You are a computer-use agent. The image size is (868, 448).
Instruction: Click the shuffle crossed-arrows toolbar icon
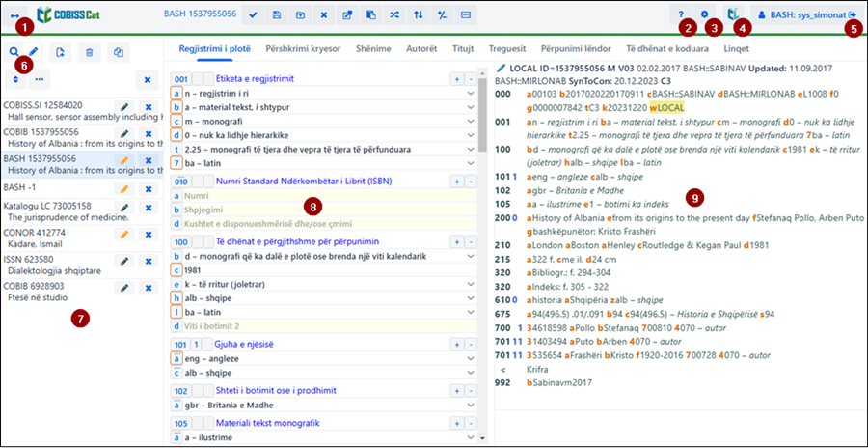tap(394, 15)
